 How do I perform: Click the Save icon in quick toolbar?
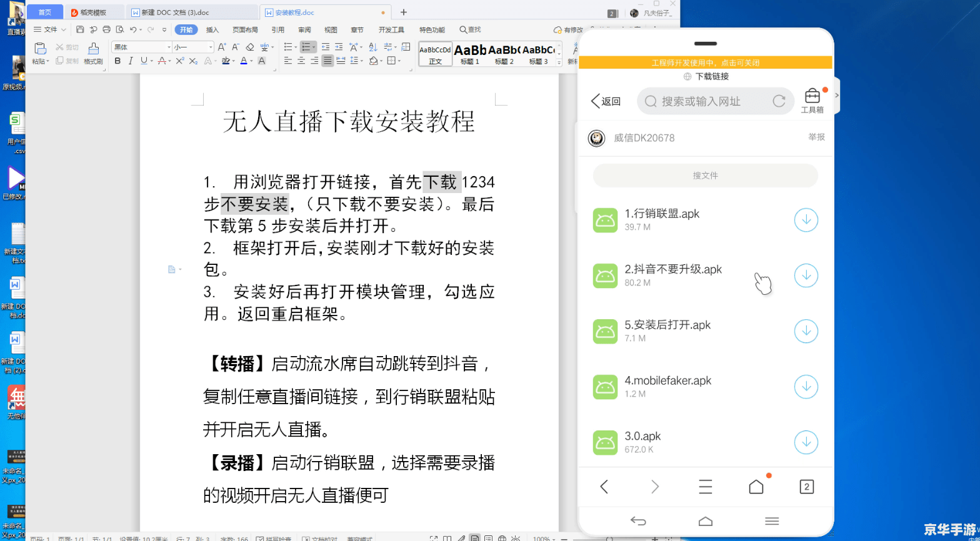tap(80, 29)
